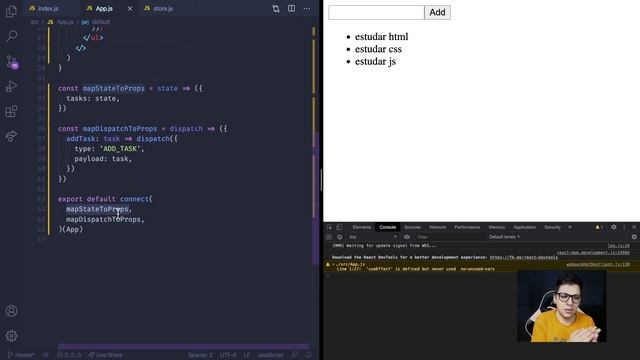This screenshot has height=360, width=640.
Task: Expand the ./src/App.js warning message
Action: (333, 265)
